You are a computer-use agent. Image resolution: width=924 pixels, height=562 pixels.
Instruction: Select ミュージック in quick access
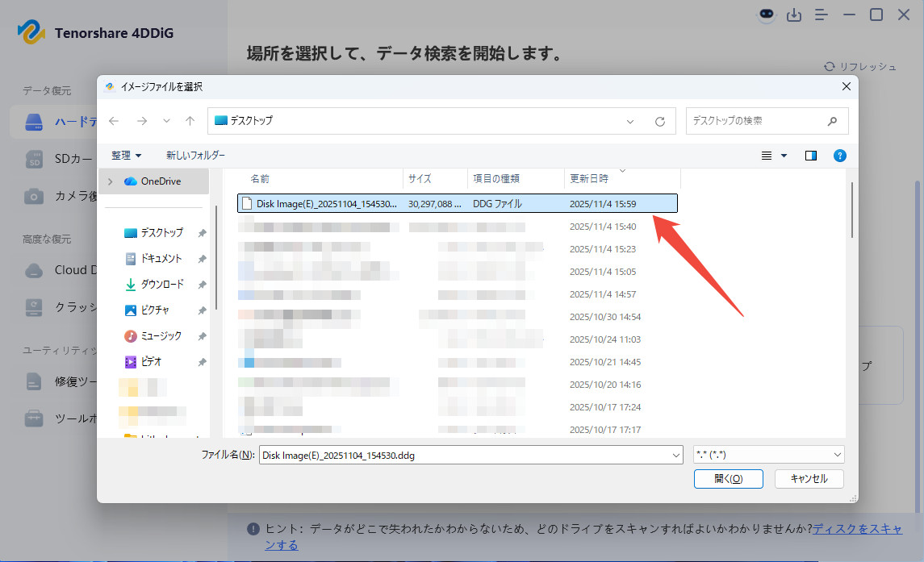tap(153, 336)
